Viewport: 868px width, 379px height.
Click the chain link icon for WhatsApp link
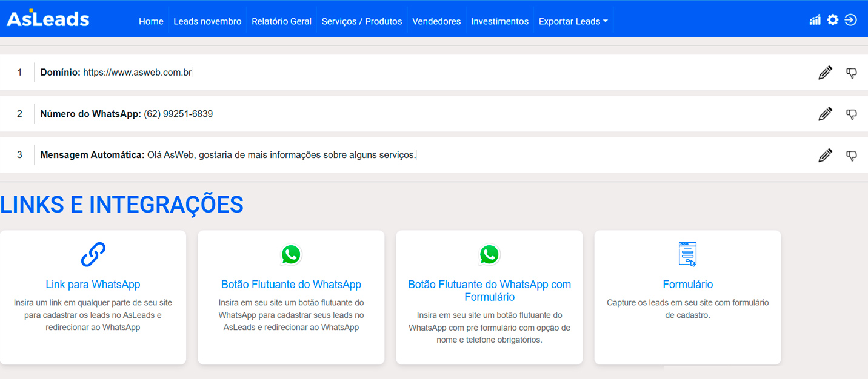(93, 254)
